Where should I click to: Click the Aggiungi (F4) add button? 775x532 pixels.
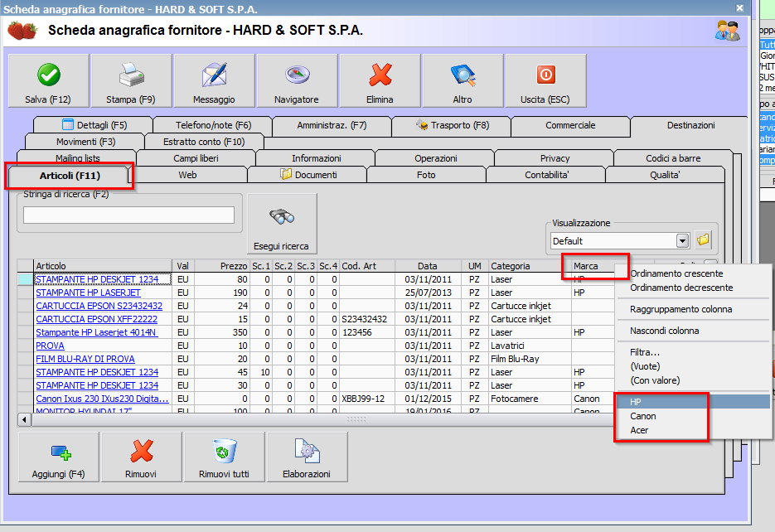pos(58,457)
